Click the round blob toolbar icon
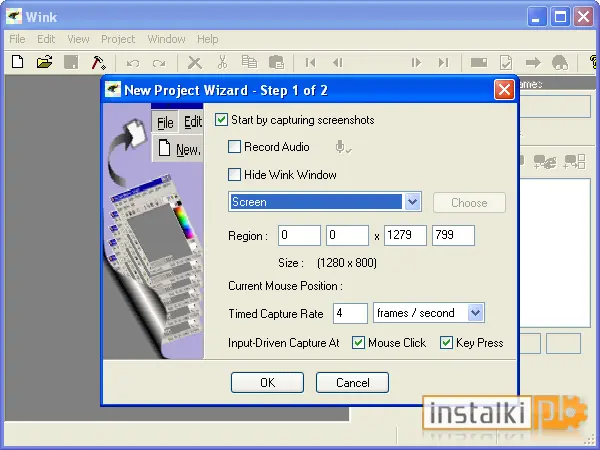This screenshot has width=600, height=450. (560, 62)
